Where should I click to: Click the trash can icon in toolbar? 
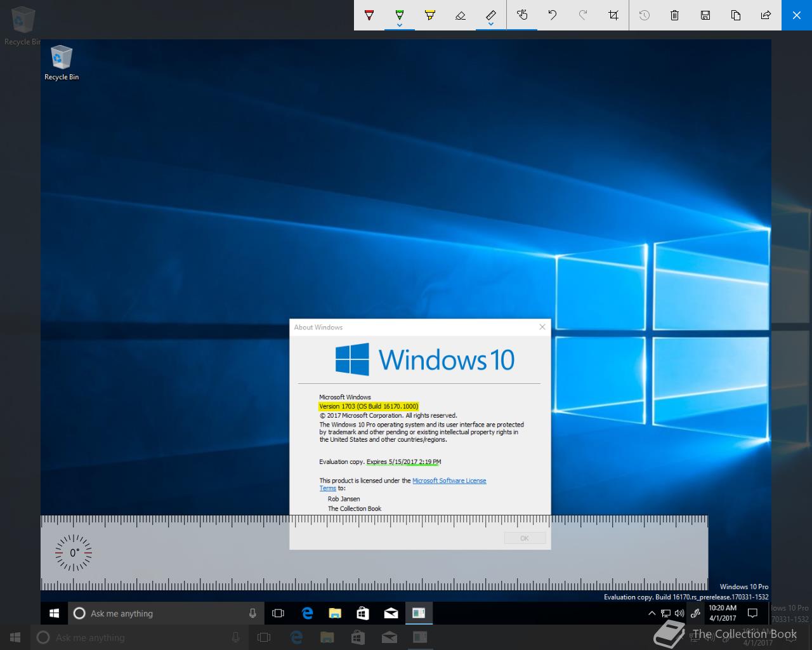pos(675,15)
